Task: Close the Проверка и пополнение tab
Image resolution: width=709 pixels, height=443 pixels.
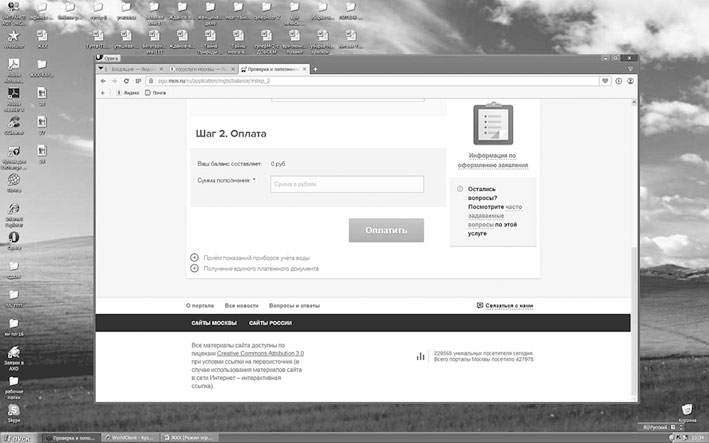Action: pos(305,69)
